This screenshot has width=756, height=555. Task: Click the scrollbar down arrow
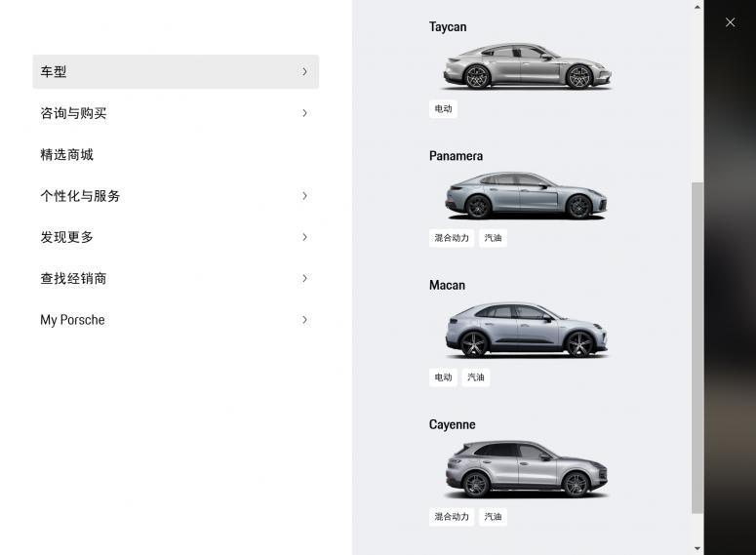[696, 548]
